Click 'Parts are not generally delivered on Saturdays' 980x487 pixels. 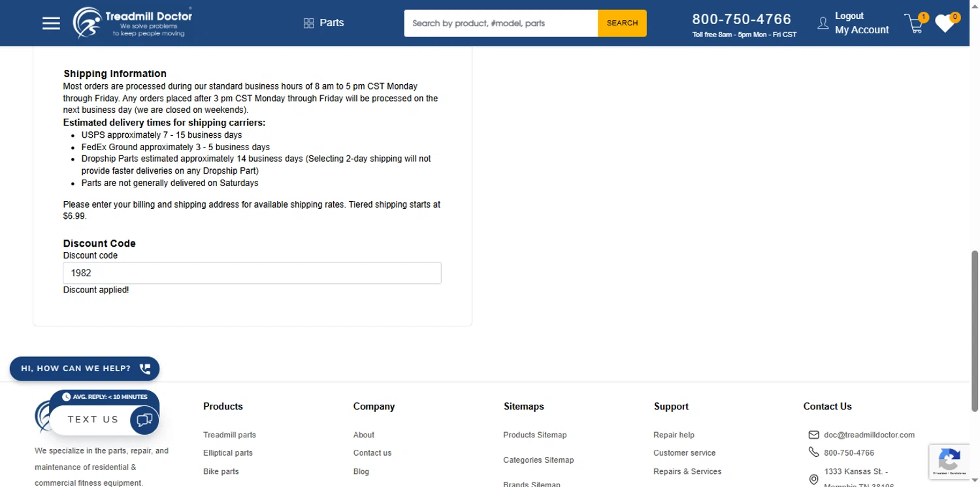[x=170, y=183]
